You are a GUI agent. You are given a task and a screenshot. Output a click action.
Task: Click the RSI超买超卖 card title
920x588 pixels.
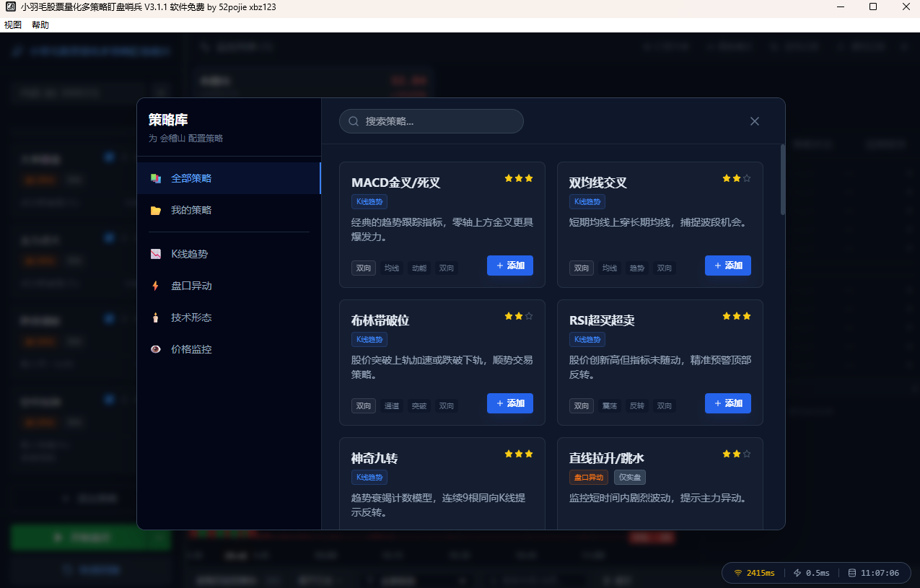coord(602,320)
